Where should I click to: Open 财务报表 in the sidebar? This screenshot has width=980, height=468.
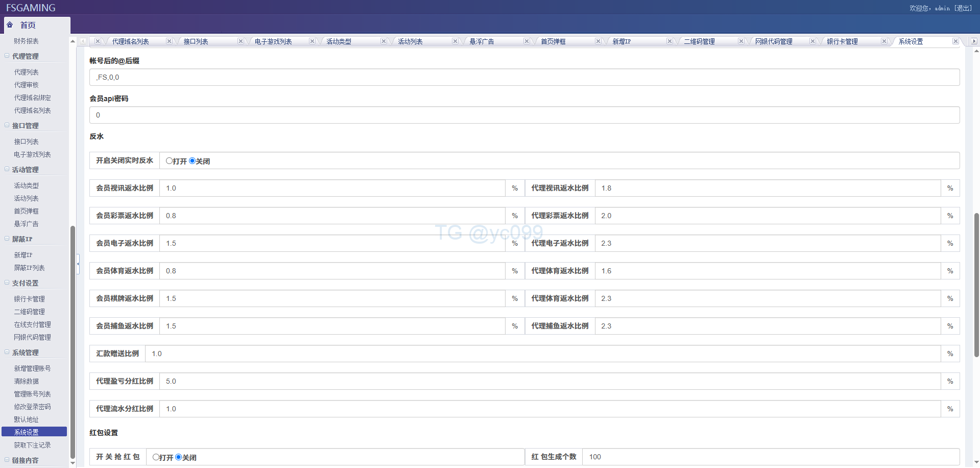point(26,41)
